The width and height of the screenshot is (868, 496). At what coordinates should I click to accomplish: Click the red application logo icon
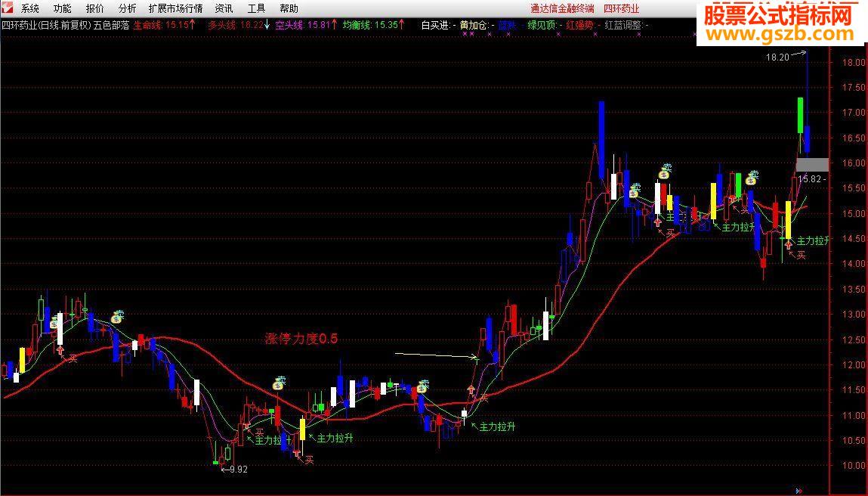click(x=8, y=8)
